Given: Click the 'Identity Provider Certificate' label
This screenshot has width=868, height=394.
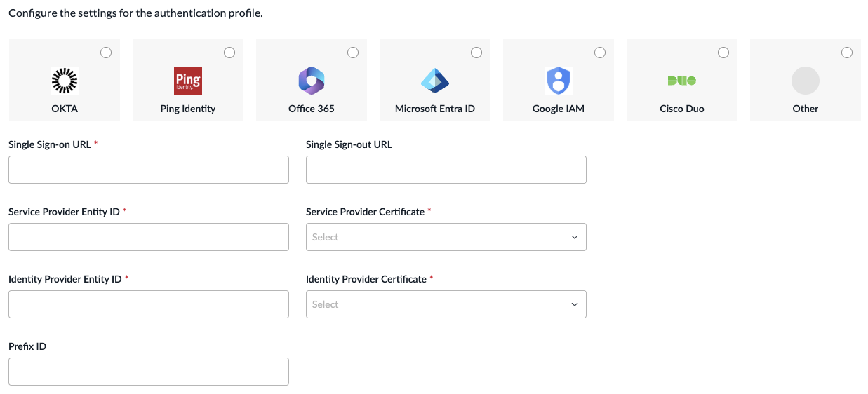Looking at the screenshot, I should [x=366, y=279].
